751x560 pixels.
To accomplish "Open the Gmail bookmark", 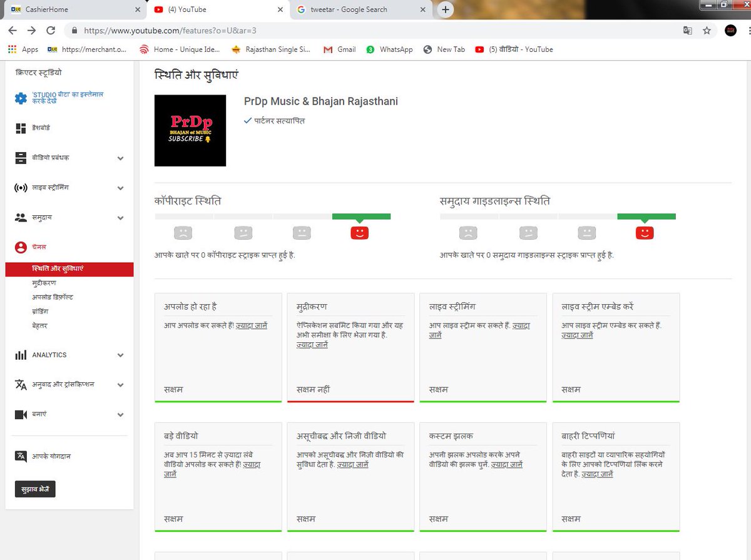I will (x=339, y=49).
